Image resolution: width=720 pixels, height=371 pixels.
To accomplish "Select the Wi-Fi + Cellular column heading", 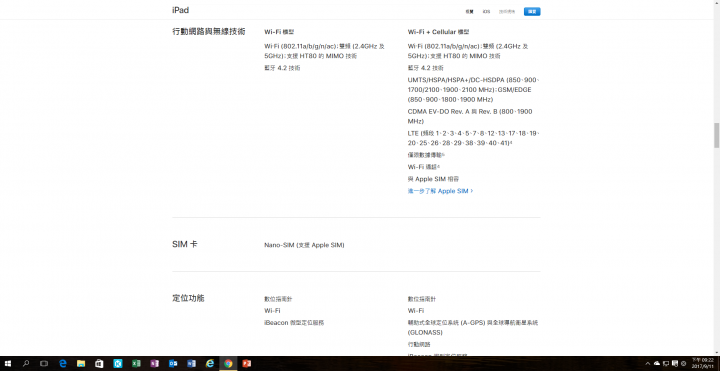I will click(x=439, y=32).
